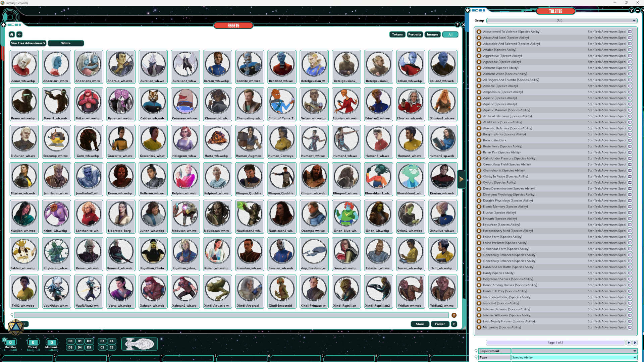The width and height of the screenshot is (644, 362).
Task: Open the Type filter dropdown showing Species Ability
Action: point(574,358)
